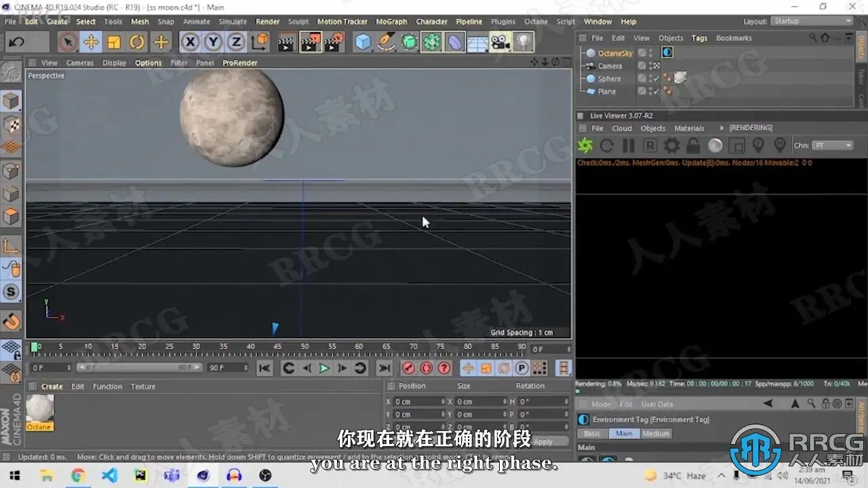Click the Record Active Objects keyframe button
The image size is (868, 488).
[x=408, y=368]
